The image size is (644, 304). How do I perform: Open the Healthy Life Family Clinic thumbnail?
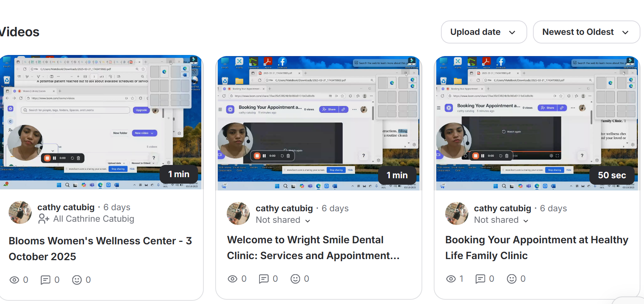537,123
